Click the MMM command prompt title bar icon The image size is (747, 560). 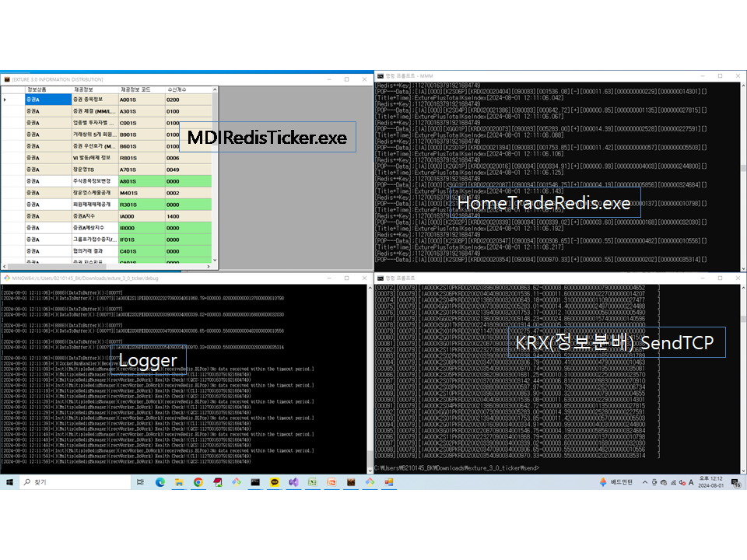click(x=381, y=75)
